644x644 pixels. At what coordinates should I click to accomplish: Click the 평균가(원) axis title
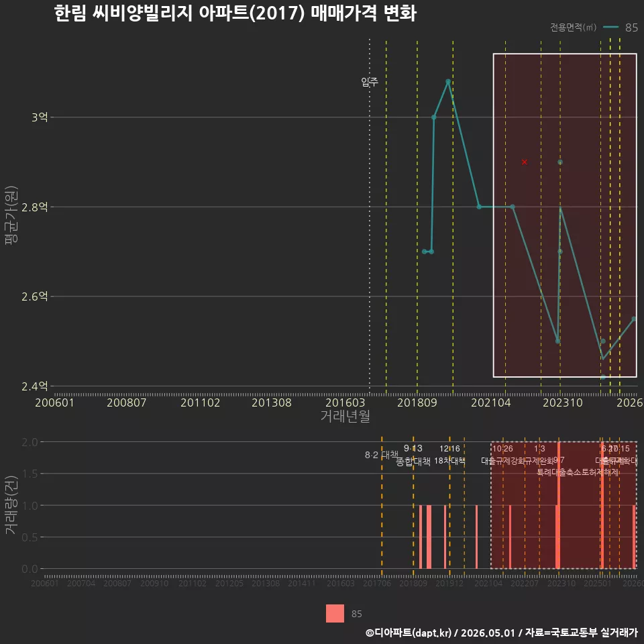coord(11,215)
